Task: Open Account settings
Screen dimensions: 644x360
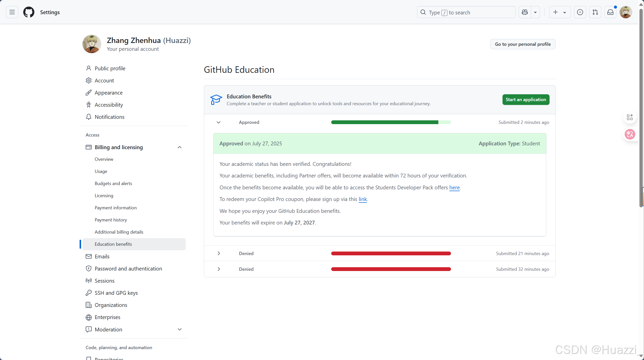Action: click(134, 80)
